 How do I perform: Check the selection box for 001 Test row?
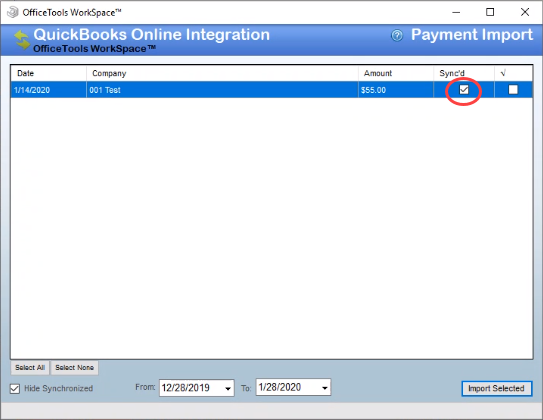click(513, 90)
